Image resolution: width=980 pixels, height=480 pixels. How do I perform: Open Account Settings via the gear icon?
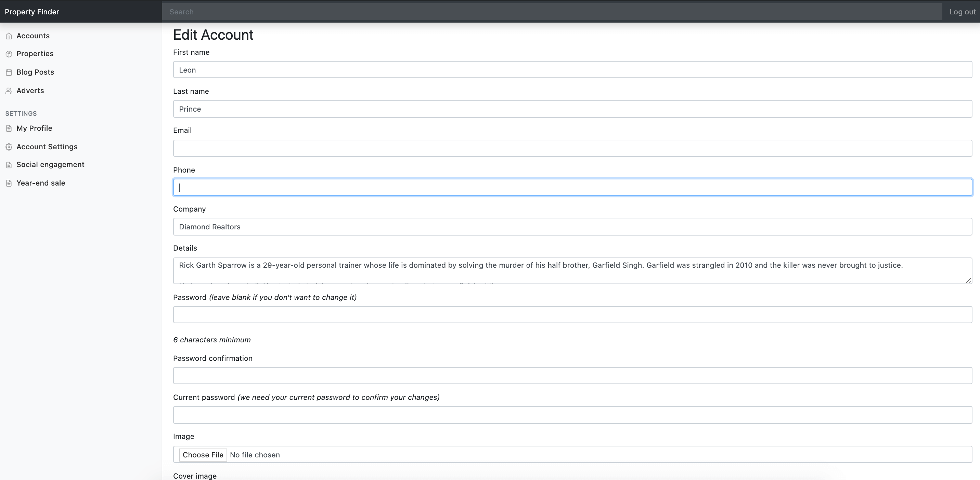coord(9,147)
